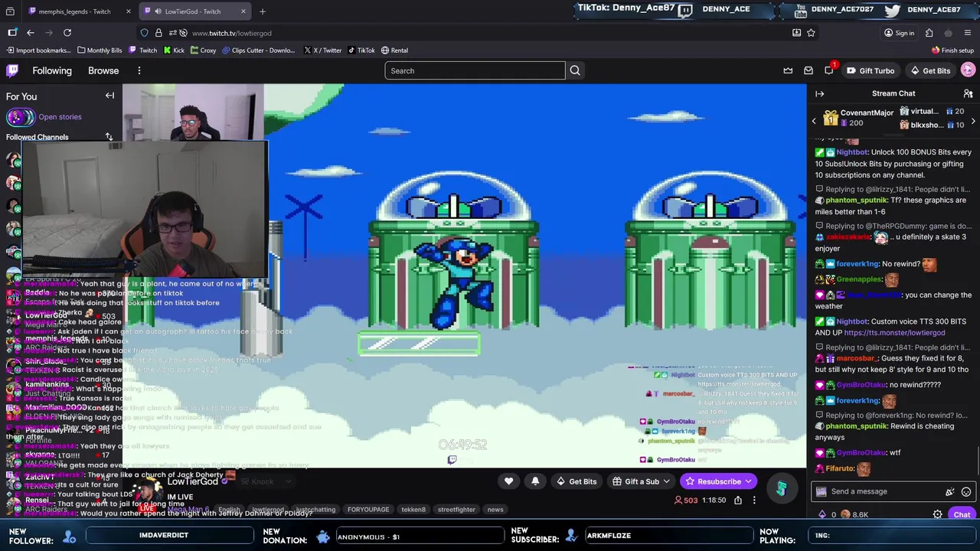
Task: Collapse the For You sidebar
Action: (x=109, y=96)
